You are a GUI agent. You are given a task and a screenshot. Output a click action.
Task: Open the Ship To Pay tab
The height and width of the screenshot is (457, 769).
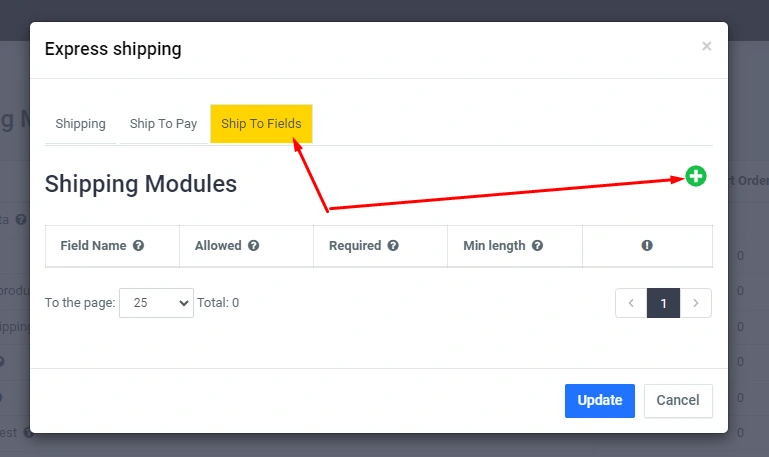coord(163,124)
